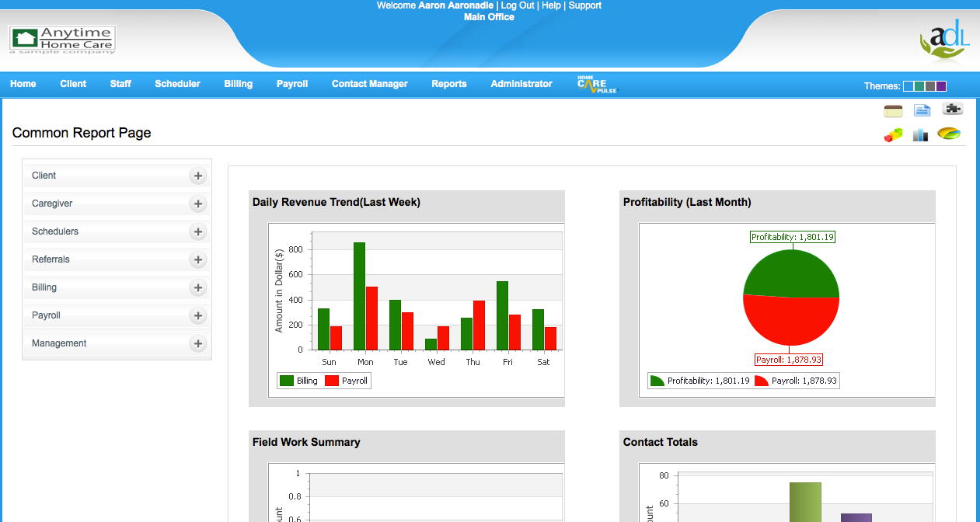Open the Client menu in the navigation bar
Screen dimensions: 980x522
[x=73, y=84]
